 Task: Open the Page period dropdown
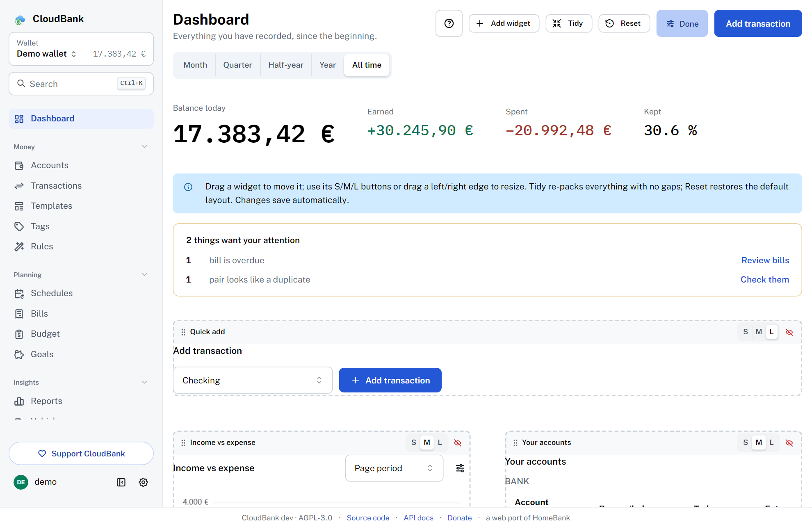click(x=394, y=468)
